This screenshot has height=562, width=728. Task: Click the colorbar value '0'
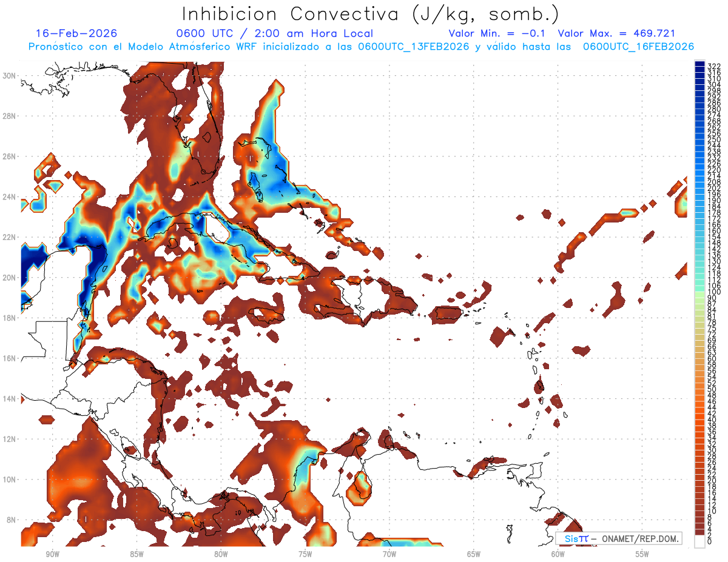pyautogui.click(x=710, y=542)
